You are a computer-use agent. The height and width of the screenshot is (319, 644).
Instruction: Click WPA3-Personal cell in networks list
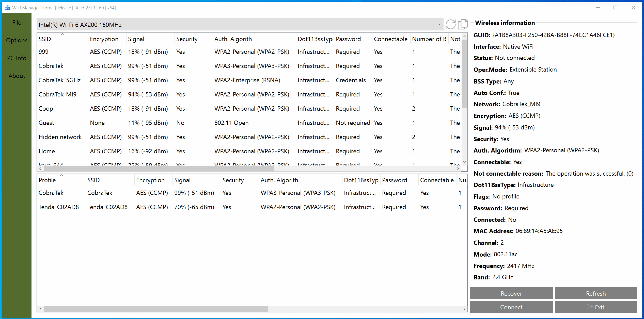point(252,66)
